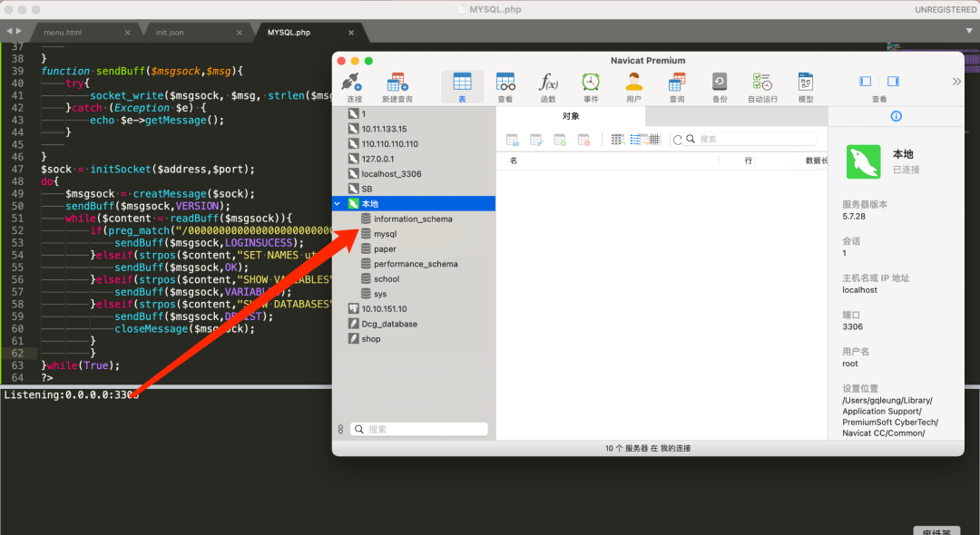Click the sidebar filter icon beside search

pos(340,429)
